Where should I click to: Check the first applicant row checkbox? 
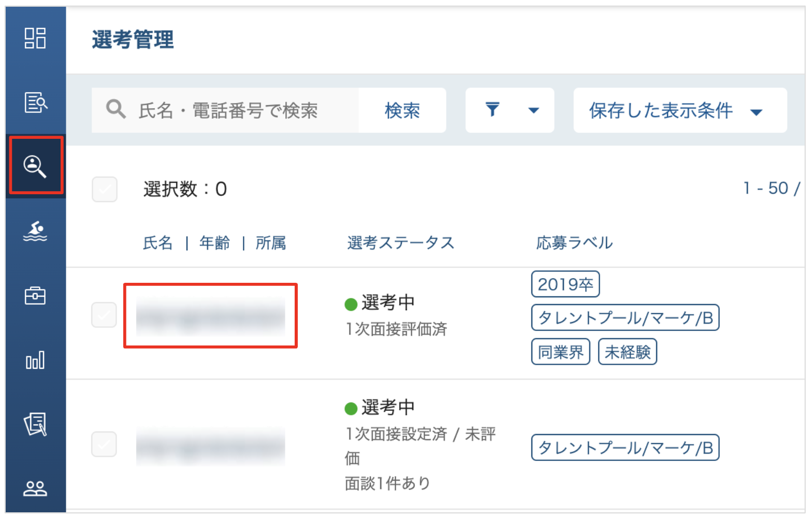[104, 315]
